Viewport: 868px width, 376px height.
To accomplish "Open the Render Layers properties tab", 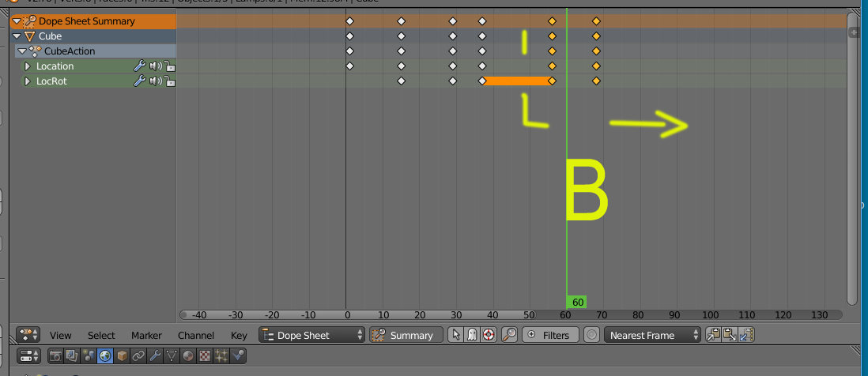I will pyautogui.click(x=72, y=355).
